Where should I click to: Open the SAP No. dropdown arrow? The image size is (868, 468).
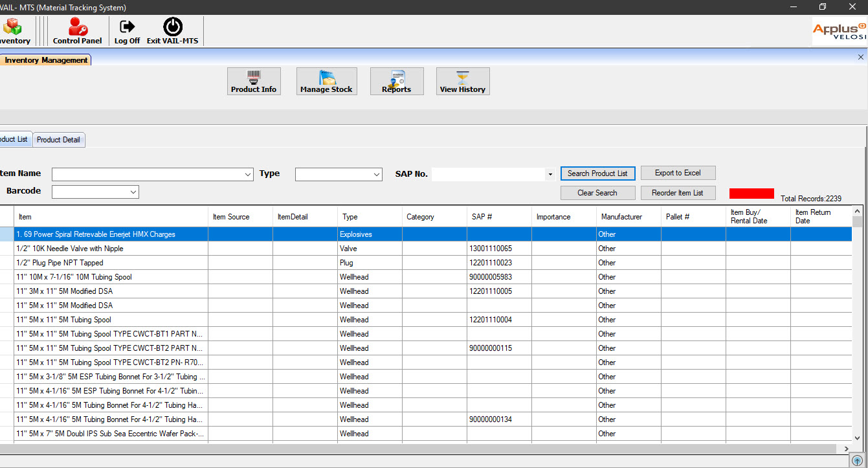pos(550,175)
